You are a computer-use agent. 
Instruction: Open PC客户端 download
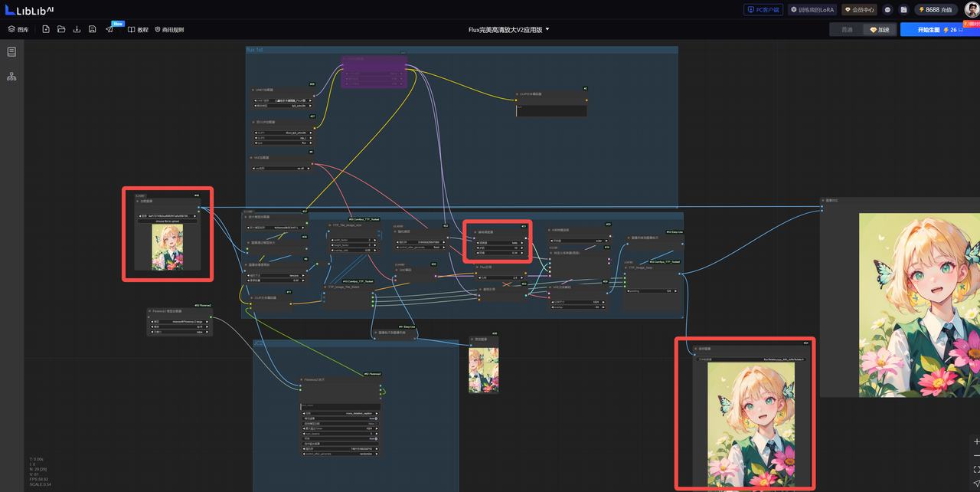point(763,10)
